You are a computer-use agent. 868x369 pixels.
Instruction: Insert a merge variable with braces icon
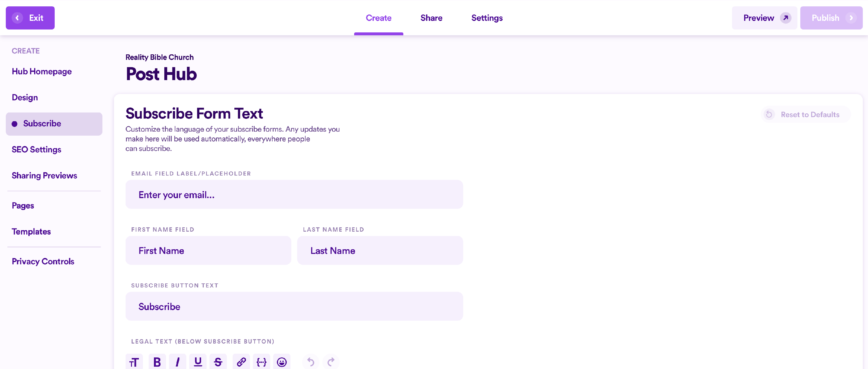click(x=262, y=362)
